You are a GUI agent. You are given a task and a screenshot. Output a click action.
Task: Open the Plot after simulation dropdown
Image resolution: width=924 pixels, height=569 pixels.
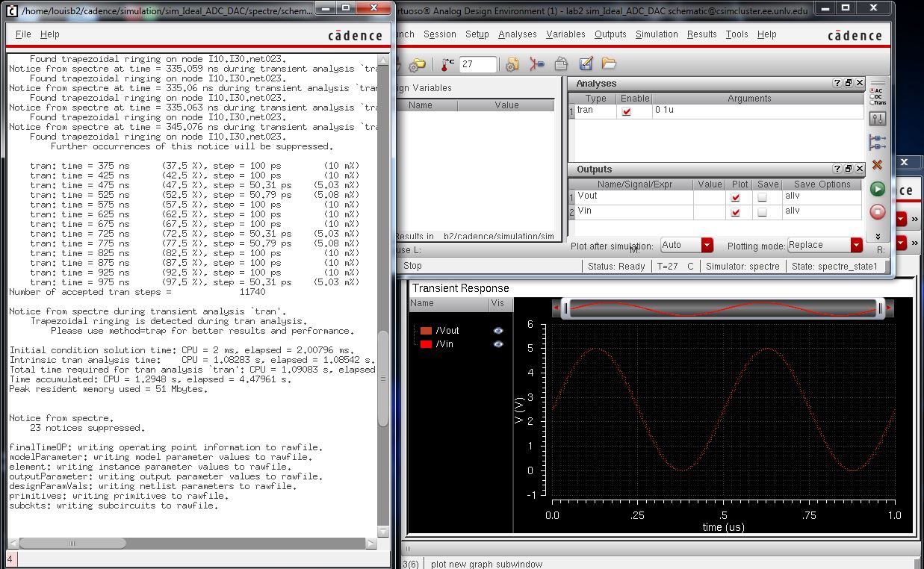coord(707,245)
